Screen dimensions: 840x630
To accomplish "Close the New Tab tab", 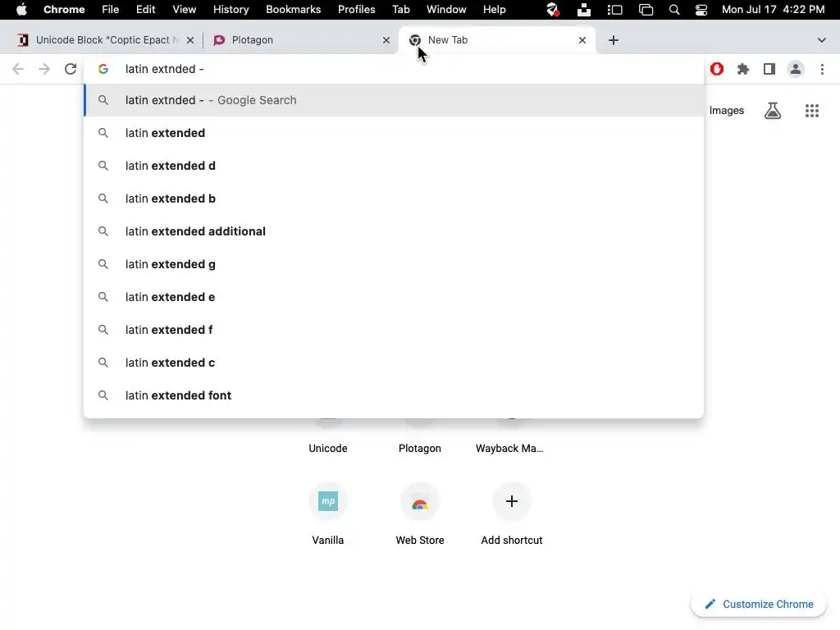I will tap(582, 40).
